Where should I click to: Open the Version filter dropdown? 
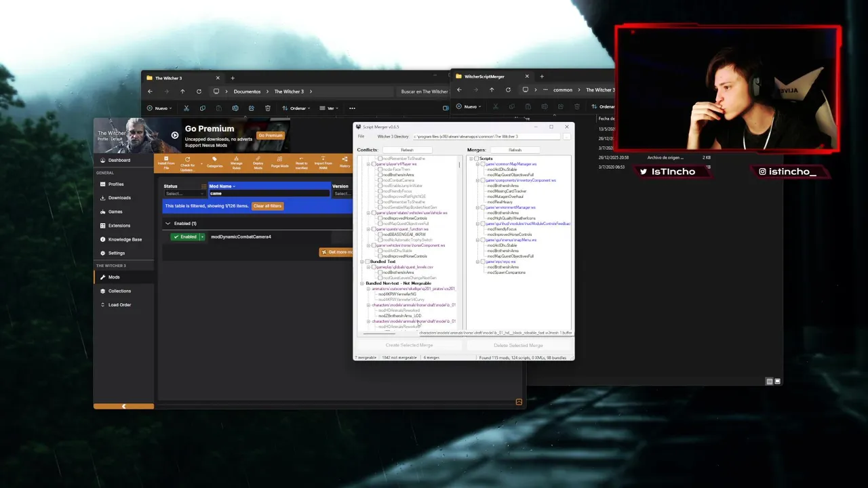342,194
